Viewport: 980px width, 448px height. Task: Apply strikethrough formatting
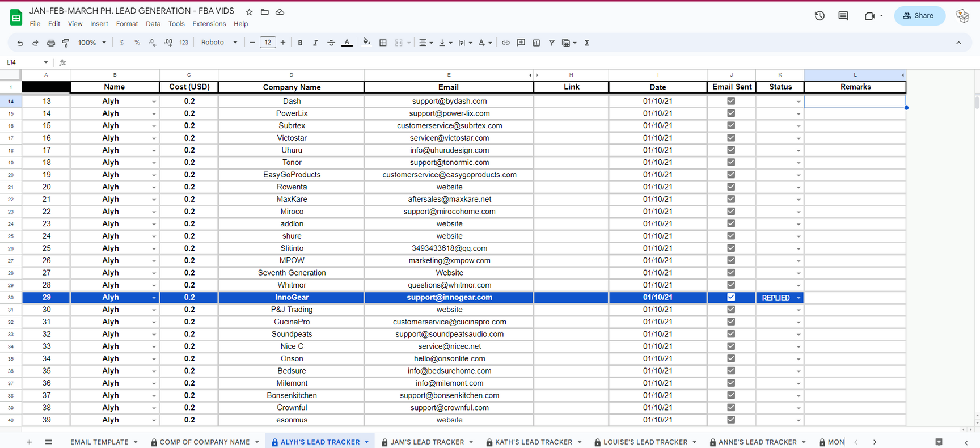coord(331,43)
